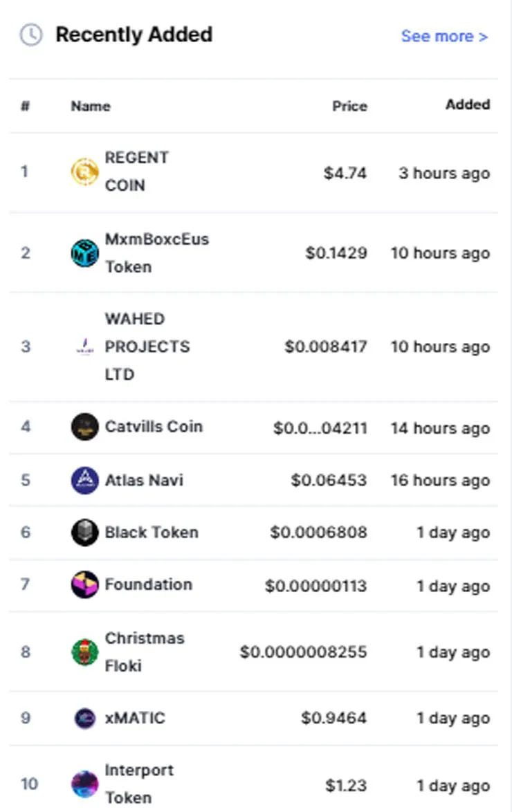This screenshot has height=812, width=512.
Task: Sort by the Added column header
Action: [x=468, y=104]
